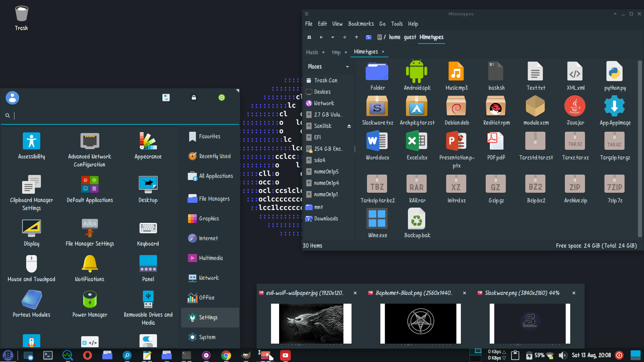Viewport: 644px width, 362px height.
Task: Click the Baphomet-Black.png preview thumbnail
Action: point(421,323)
